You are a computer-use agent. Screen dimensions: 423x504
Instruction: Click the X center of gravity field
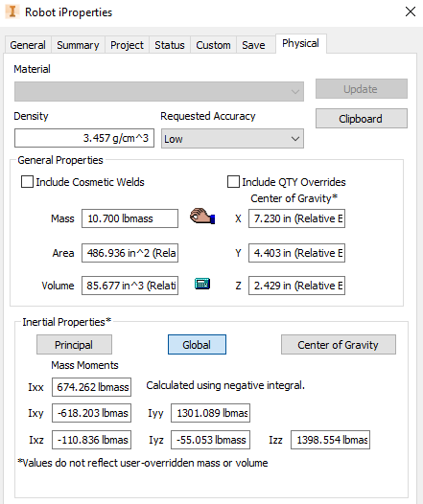click(x=296, y=218)
